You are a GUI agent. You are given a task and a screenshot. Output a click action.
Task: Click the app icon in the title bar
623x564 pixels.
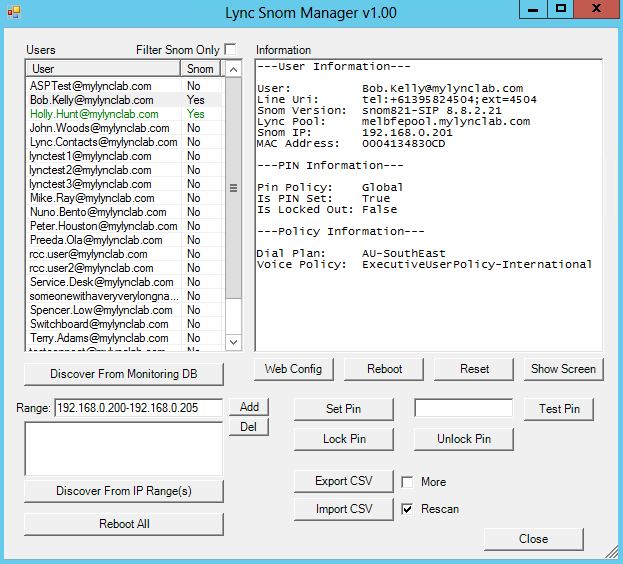14,12
